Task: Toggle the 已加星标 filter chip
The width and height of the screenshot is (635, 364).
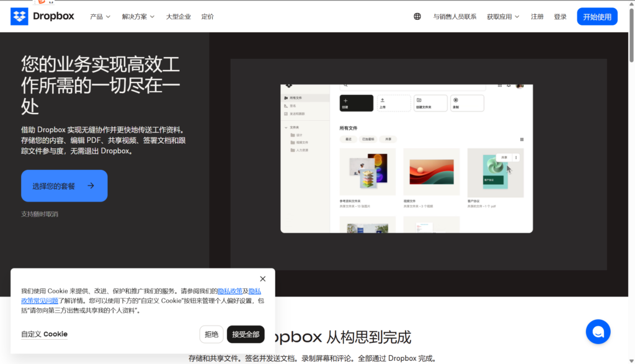Action: click(x=367, y=140)
